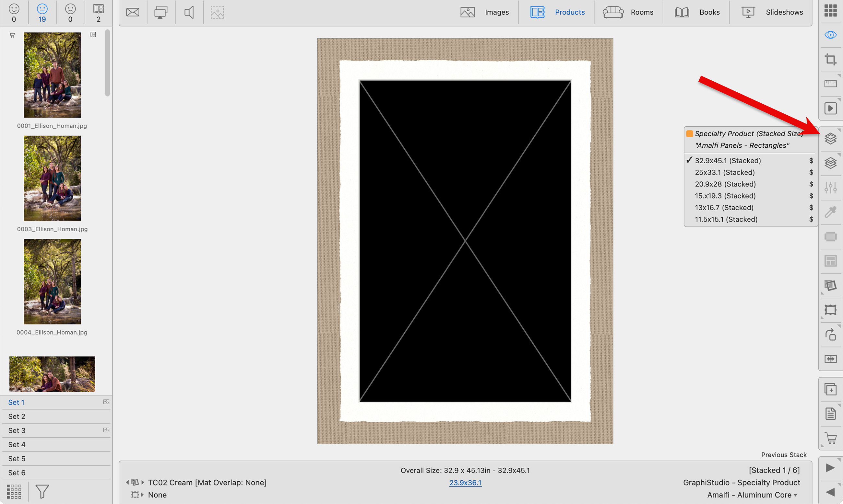Open the ruler measurement tool
The image size is (843, 504).
point(830,84)
